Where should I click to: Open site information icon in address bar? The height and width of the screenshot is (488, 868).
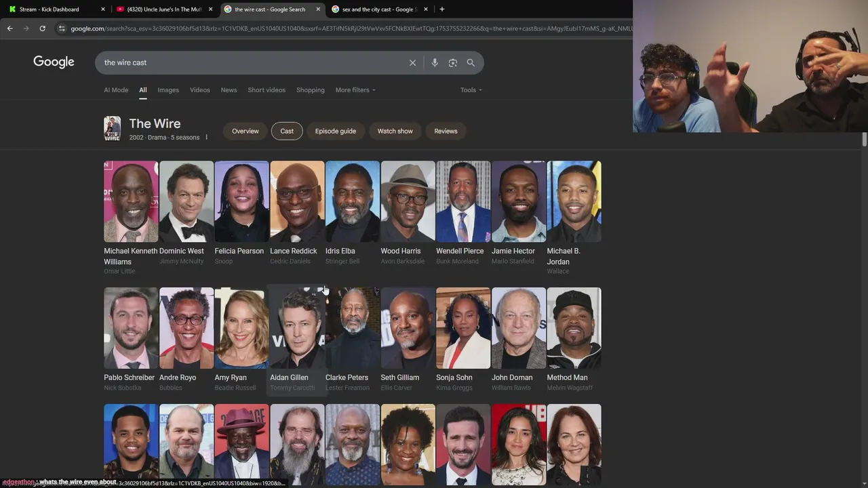[x=62, y=28]
